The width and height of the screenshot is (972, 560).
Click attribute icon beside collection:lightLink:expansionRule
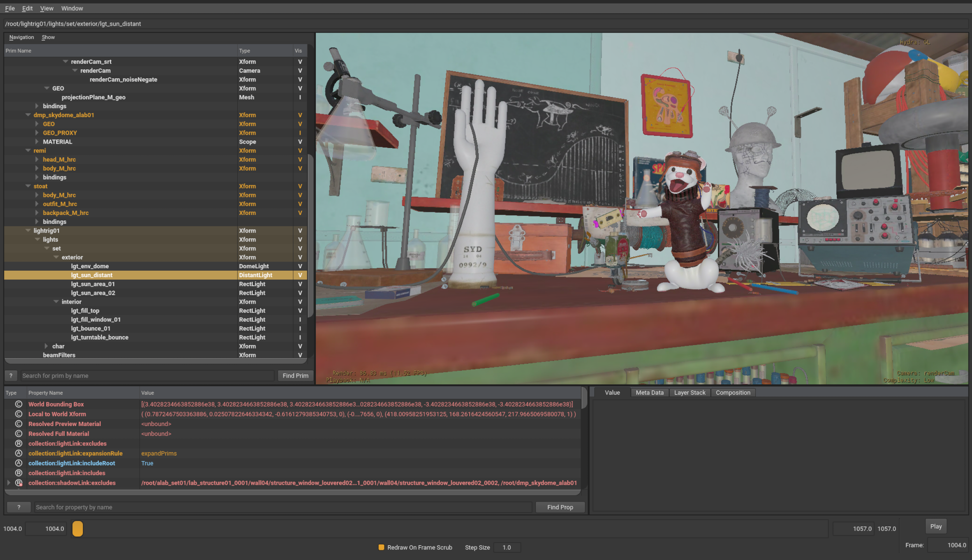coord(18,453)
